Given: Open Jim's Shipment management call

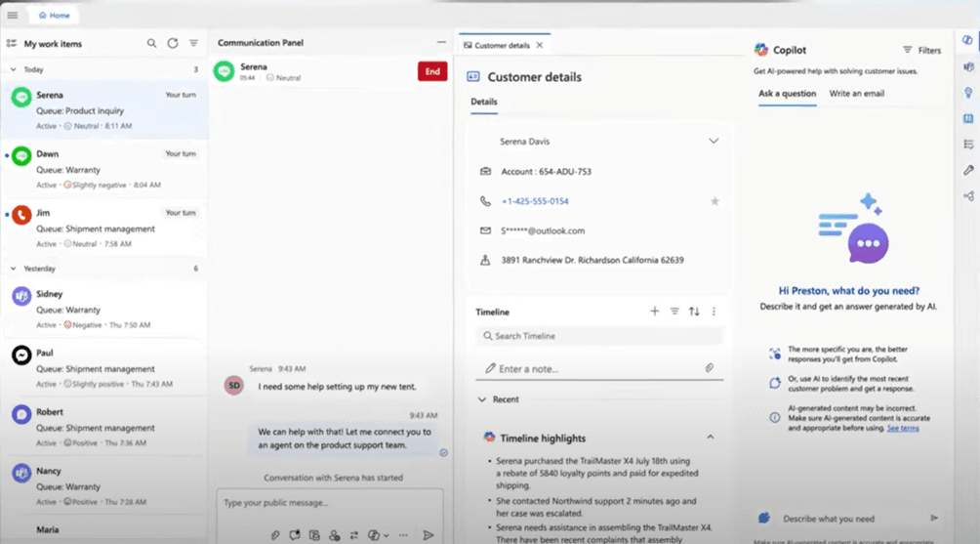Looking at the screenshot, I should [x=104, y=228].
